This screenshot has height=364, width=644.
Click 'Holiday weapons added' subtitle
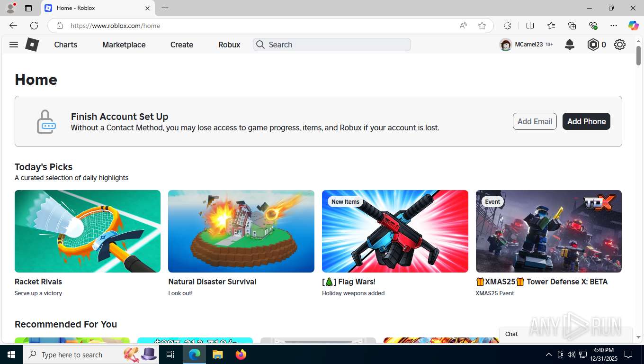click(x=353, y=293)
